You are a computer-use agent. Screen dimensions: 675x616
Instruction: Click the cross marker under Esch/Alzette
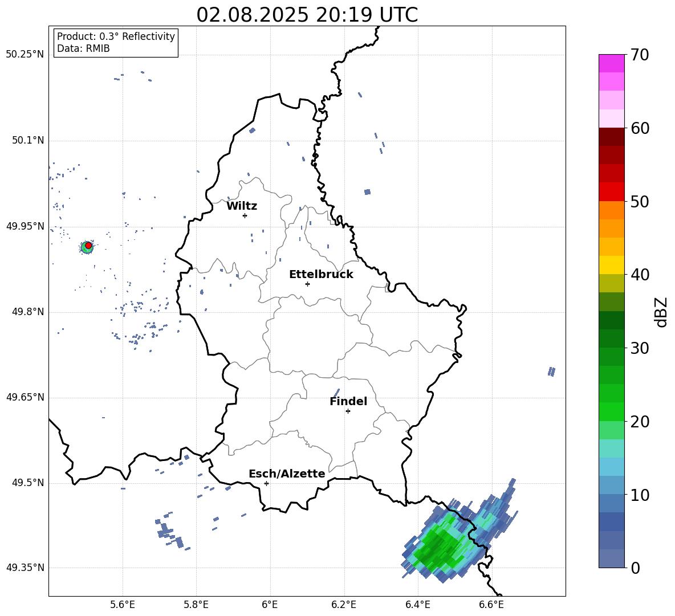pyautogui.click(x=266, y=483)
